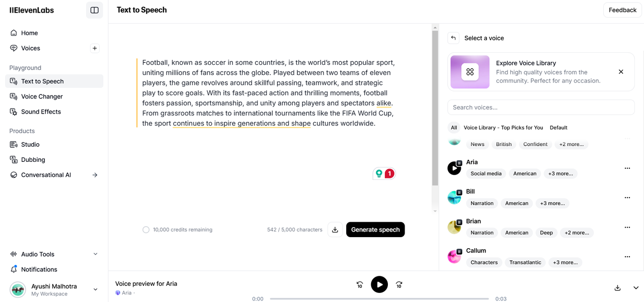The height and width of the screenshot is (302, 644).
Task: Switch to Voice Library Top Picks tab
Action: [x=503, y=128]
